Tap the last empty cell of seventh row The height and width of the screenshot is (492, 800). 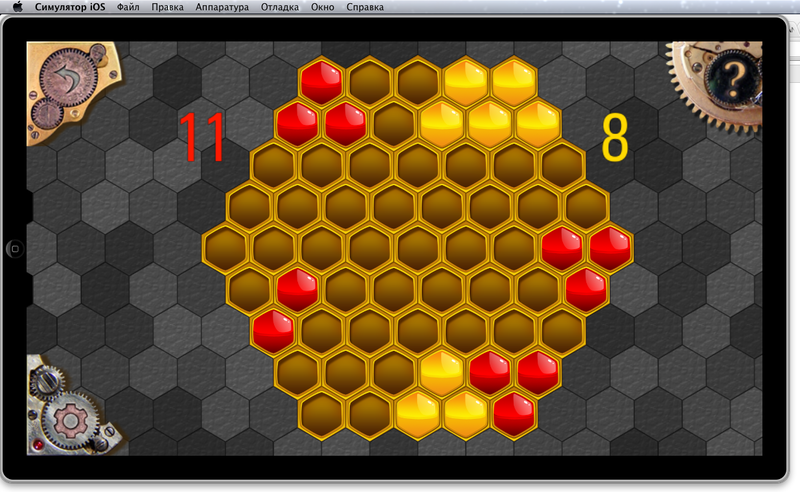(562, 331)
